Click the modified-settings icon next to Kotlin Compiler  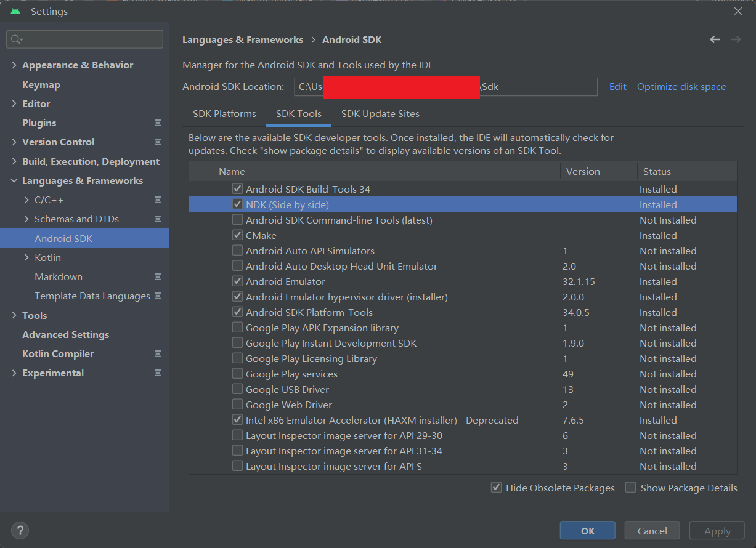(x=159, y=353)
